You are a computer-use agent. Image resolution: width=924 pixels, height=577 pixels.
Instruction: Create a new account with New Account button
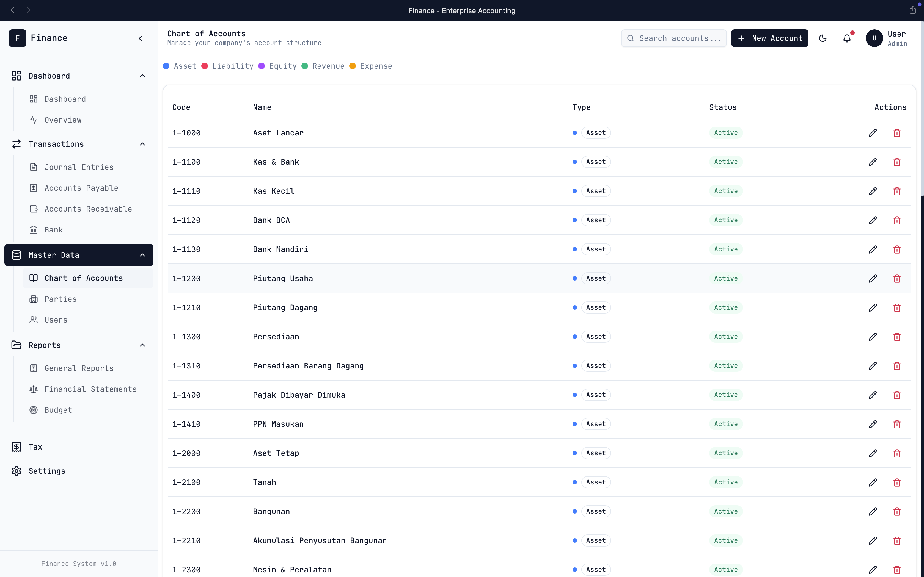click(769, 38)
